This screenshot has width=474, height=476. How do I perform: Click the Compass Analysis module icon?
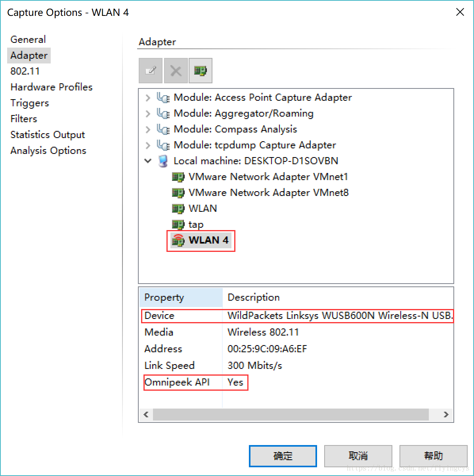tap(163, 129)
